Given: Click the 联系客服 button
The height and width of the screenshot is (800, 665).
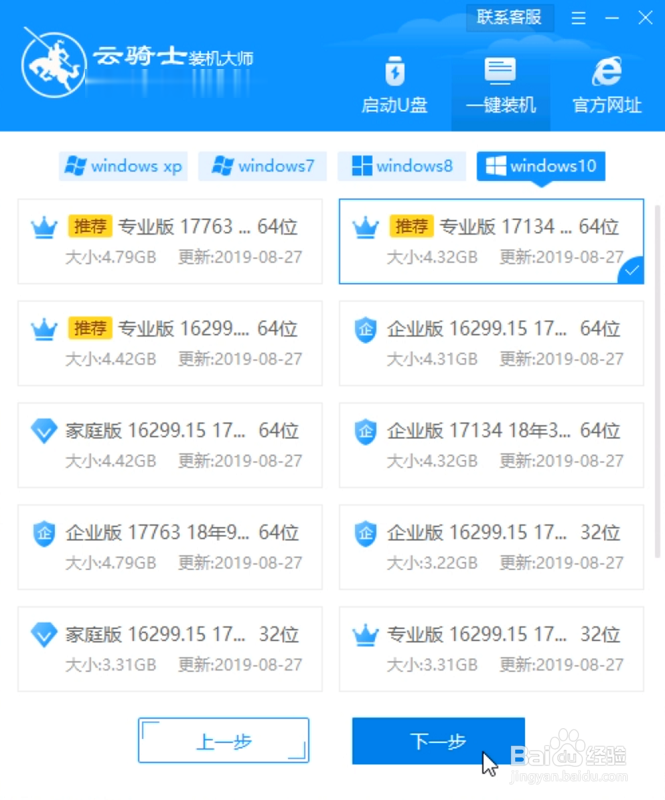Looking at the screenshot, I should click(509, 17).
